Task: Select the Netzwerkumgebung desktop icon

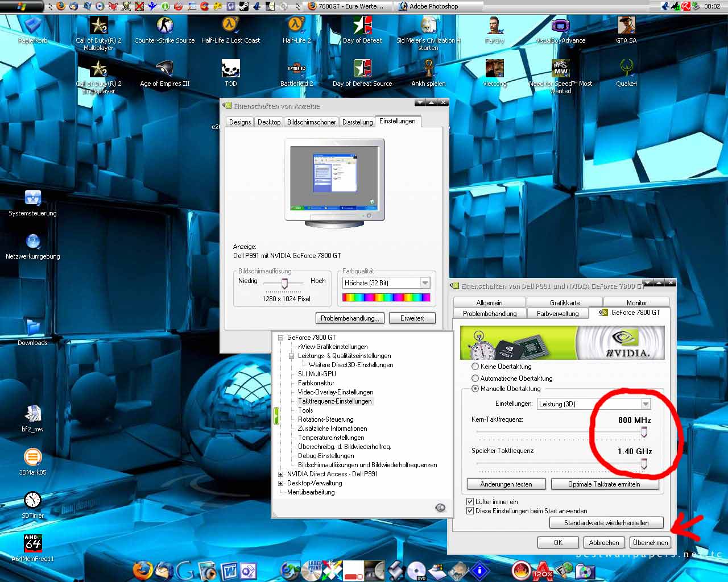Action: (32, 242)
